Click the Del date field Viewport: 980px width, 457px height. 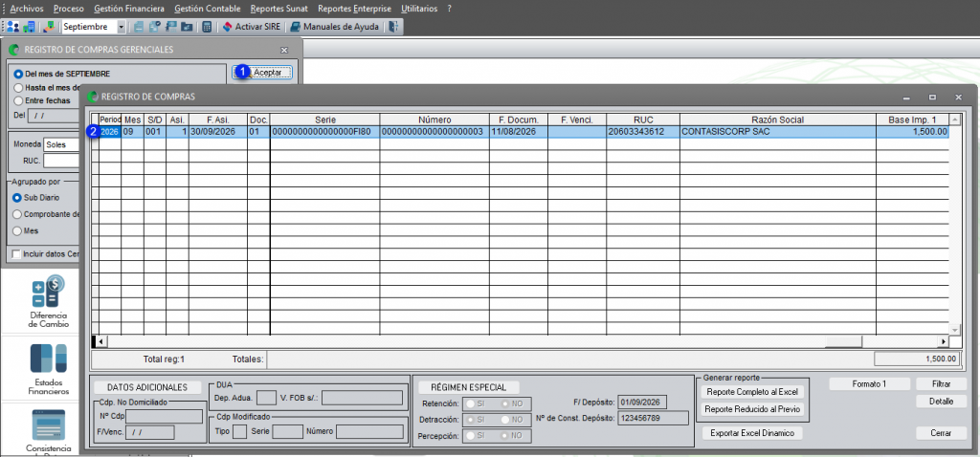pyautogui.click(x=54, y=115)
